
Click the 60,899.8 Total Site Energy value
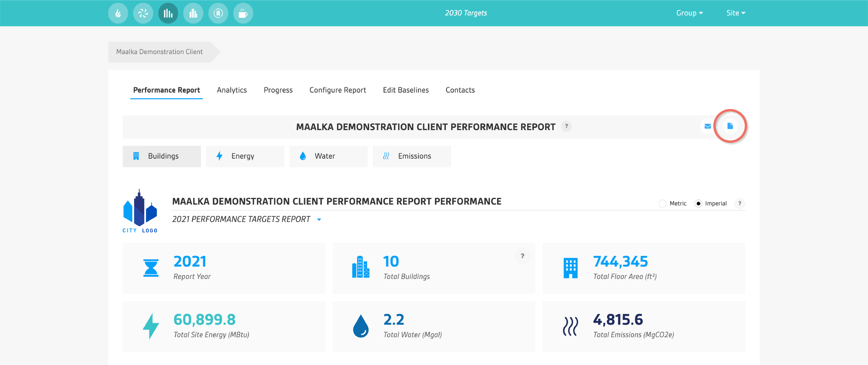point(205,320)
